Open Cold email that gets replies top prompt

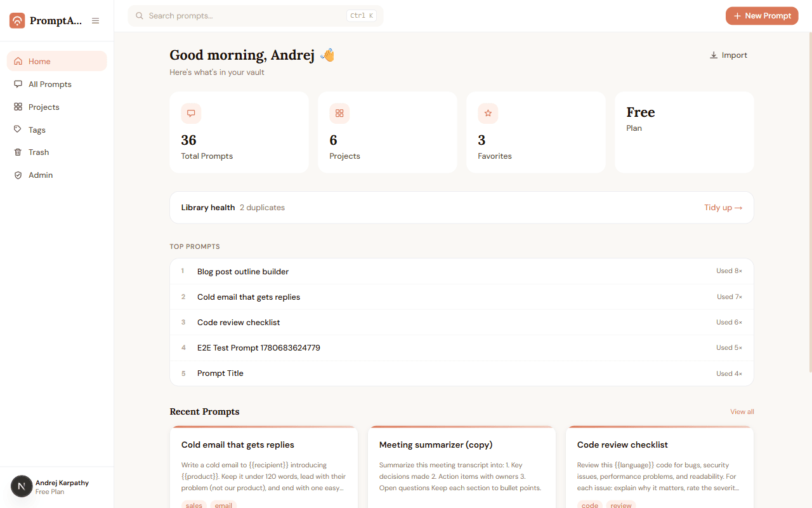pos(462,297)
